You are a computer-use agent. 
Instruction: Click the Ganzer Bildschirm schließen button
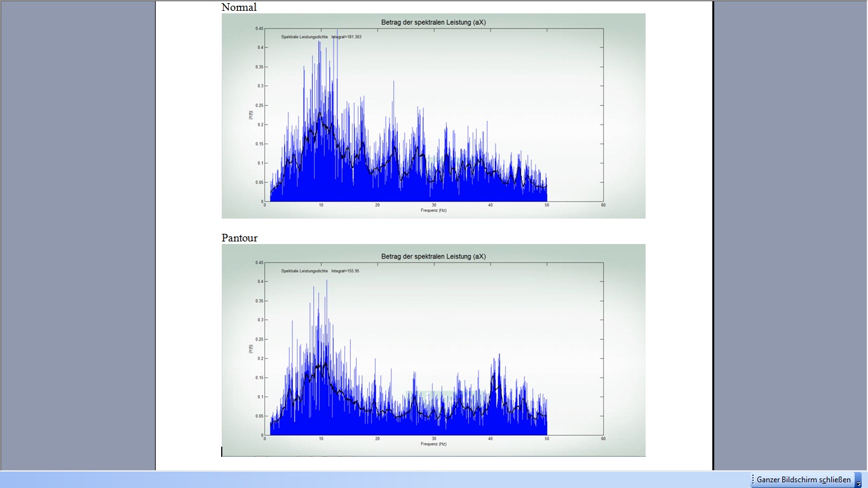pyautogui.click(x=803, y=480)
